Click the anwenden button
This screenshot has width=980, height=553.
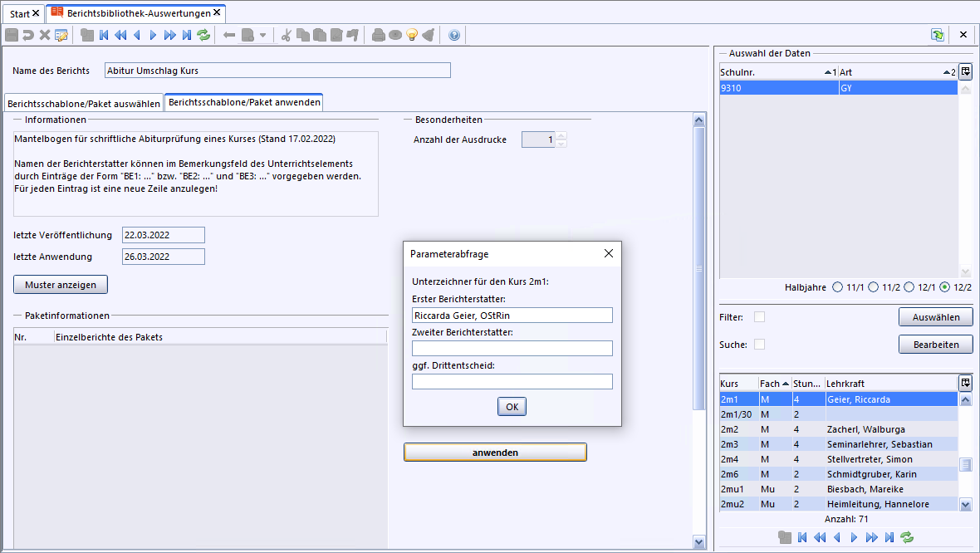(495, 453)
